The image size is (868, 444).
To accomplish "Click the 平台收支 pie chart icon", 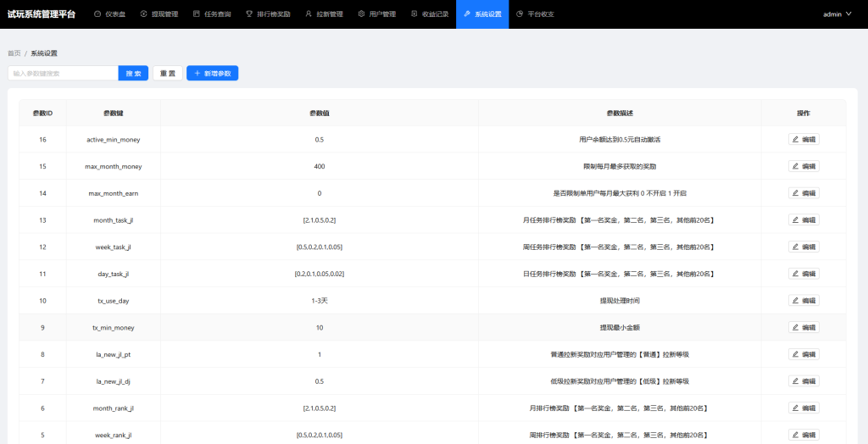I will pos(520,14).
